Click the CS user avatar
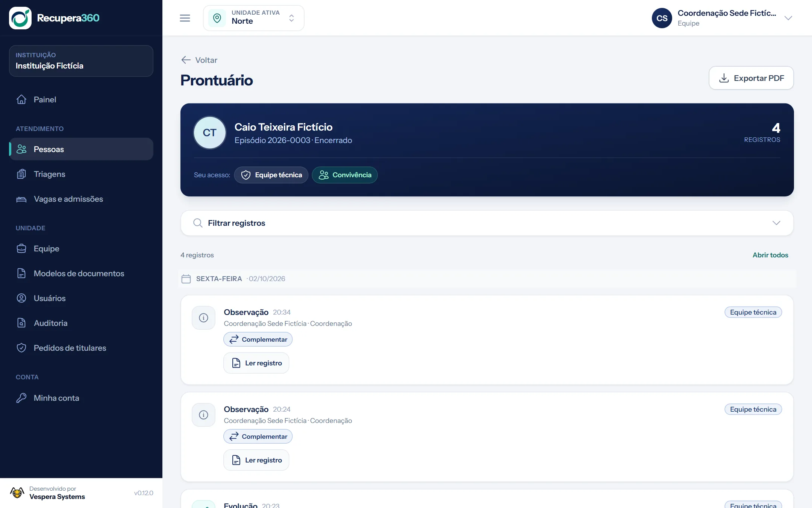Image resolution: width=812 pixels, height=508 pixels. [x=662, y=18]
